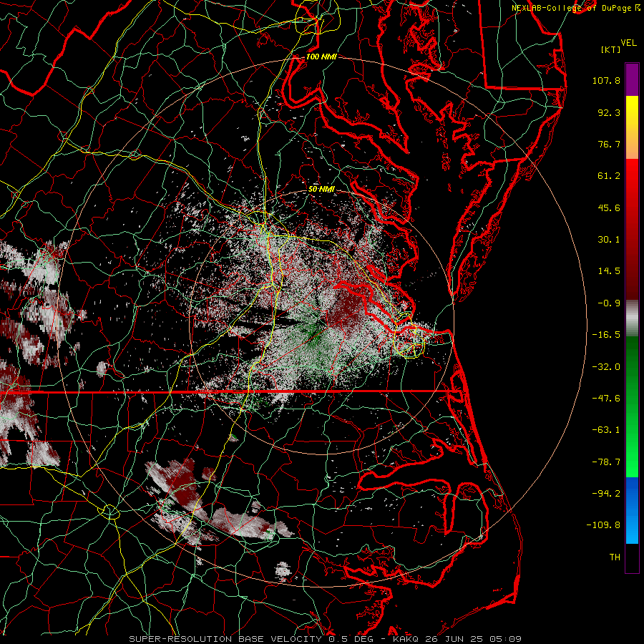Click the -32.0 velocity scale value
This screenshot has width=644, height=644.
606,367
